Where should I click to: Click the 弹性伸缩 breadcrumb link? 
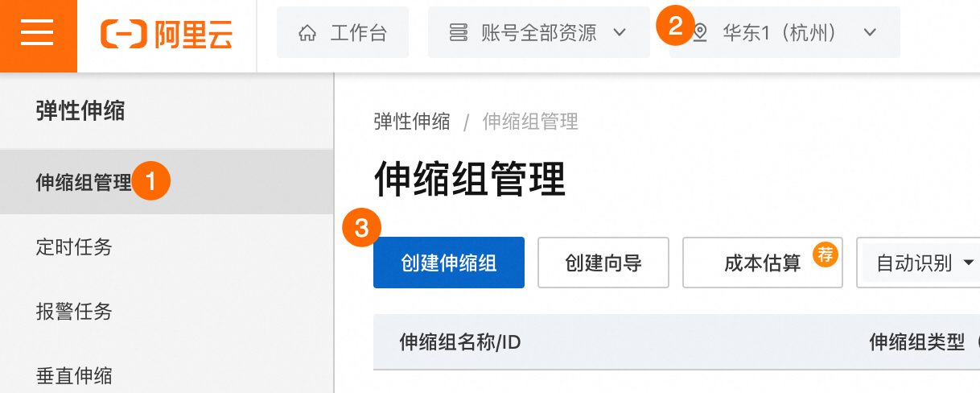pos(412,122)
